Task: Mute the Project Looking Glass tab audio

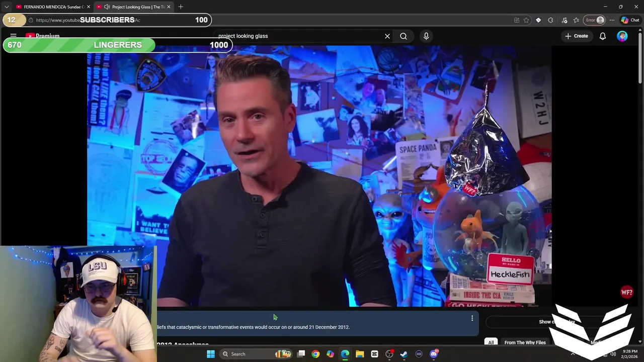Action: coord(107,7)
